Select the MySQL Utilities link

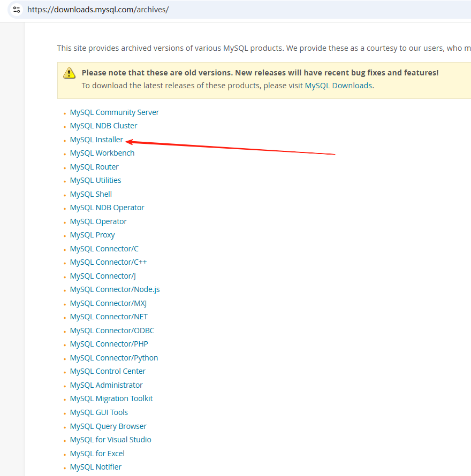coord(95,180)
